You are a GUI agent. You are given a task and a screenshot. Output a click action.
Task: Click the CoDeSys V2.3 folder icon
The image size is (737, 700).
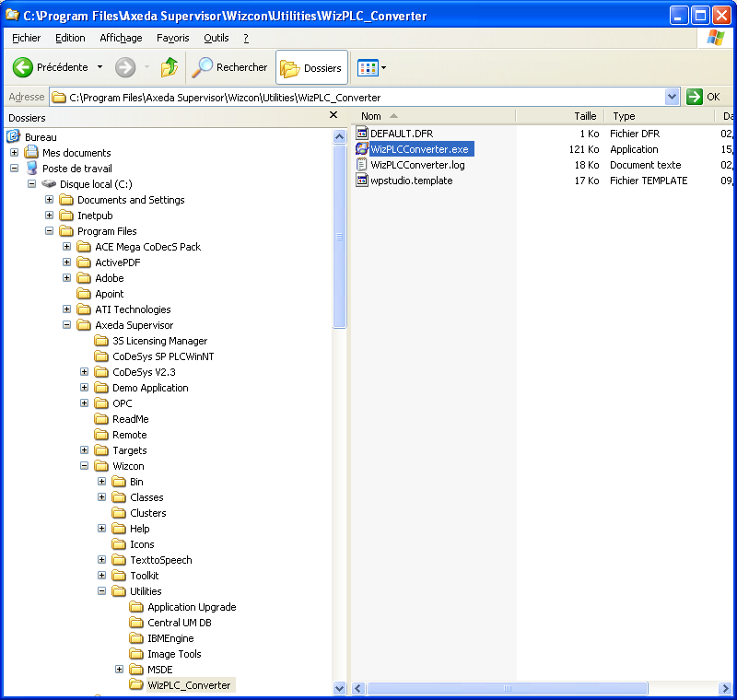click(x=101, y=371)
